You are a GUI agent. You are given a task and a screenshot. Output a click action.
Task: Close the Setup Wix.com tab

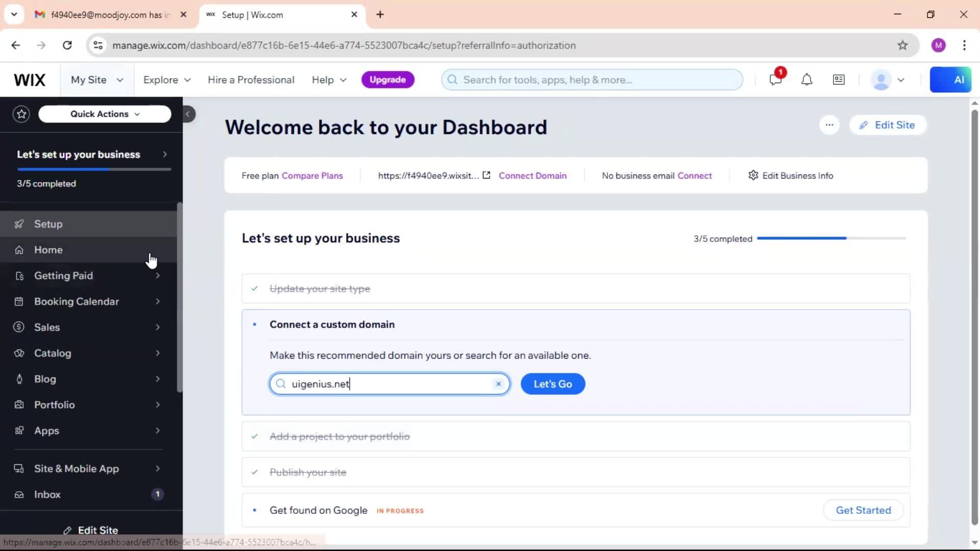[x=354, y=15]
